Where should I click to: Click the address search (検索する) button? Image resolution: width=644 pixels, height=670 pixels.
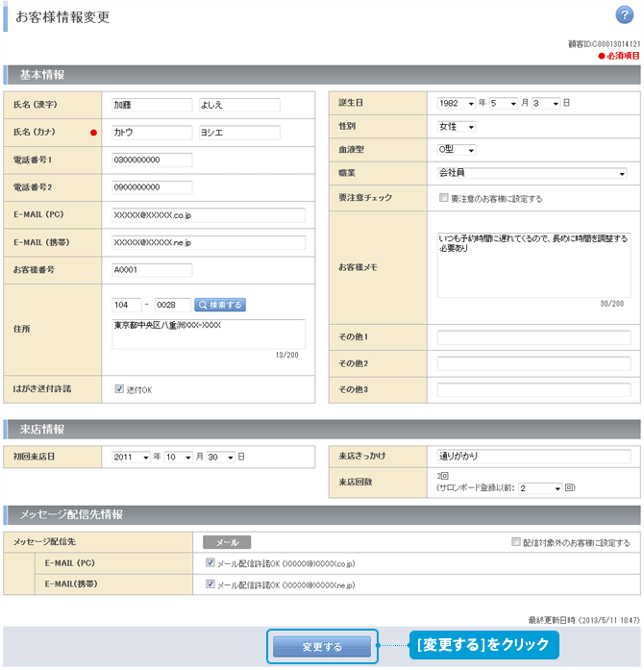(220, 305)
